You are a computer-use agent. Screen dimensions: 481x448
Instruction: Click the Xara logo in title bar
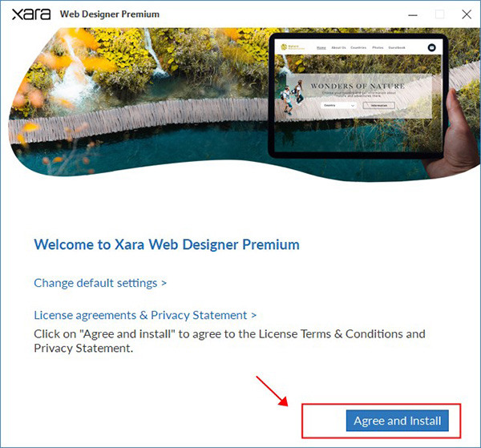(31, 14)
